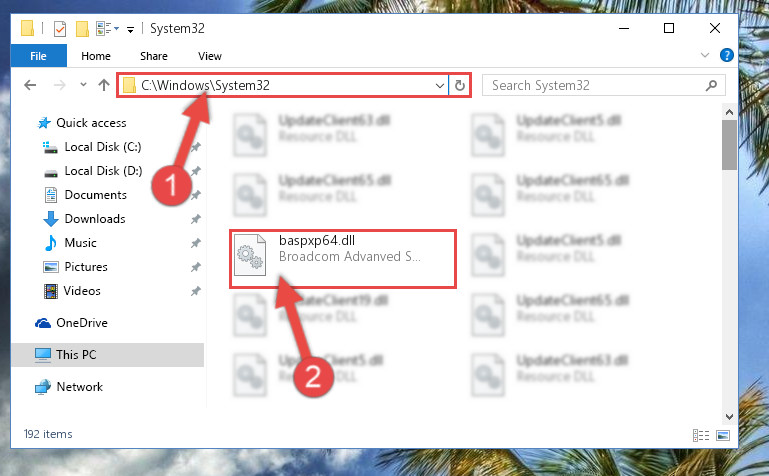Open the Share ribbon tab
The width and height of the screenshot is (769, 476).
point(154,56)
